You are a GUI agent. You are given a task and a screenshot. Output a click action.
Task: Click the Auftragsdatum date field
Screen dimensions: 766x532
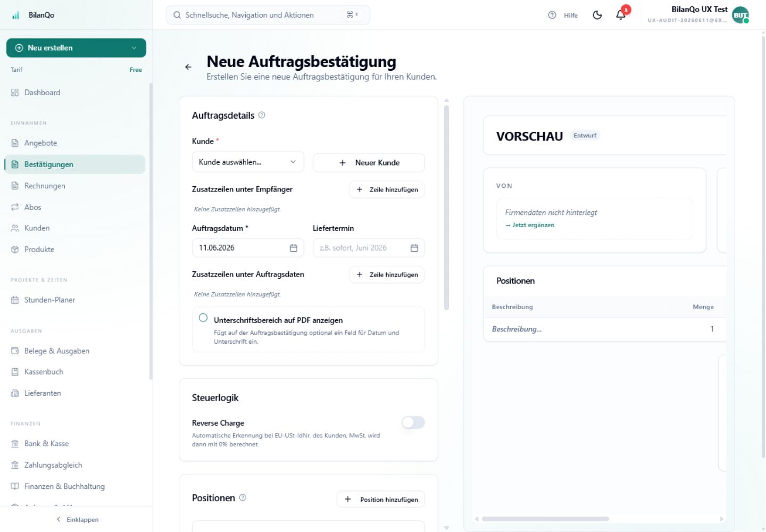[x=248, y=248]
